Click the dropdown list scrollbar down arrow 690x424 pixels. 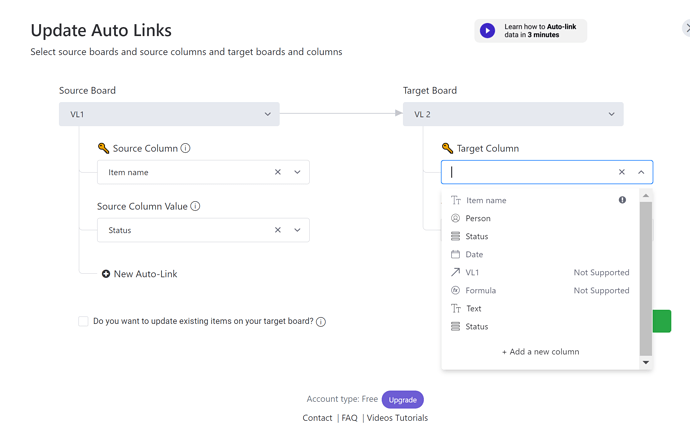pyautogui.click(x=646, y=362)
